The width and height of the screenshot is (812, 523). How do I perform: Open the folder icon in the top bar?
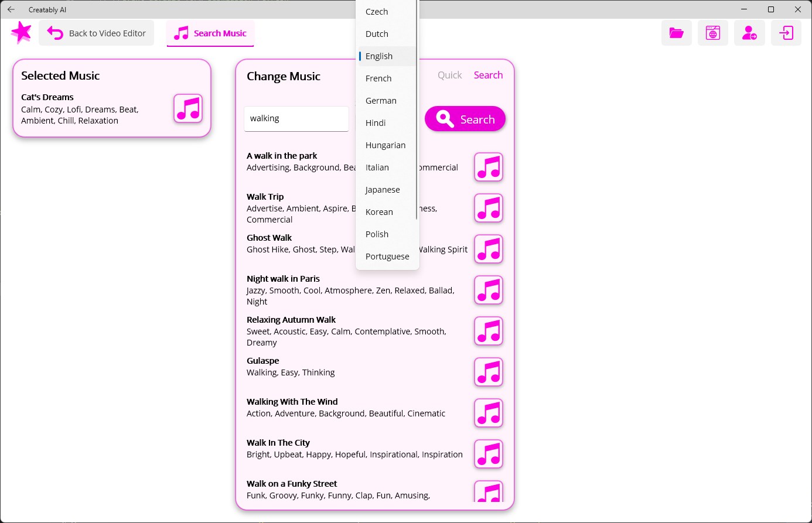(x=676, y=33)
